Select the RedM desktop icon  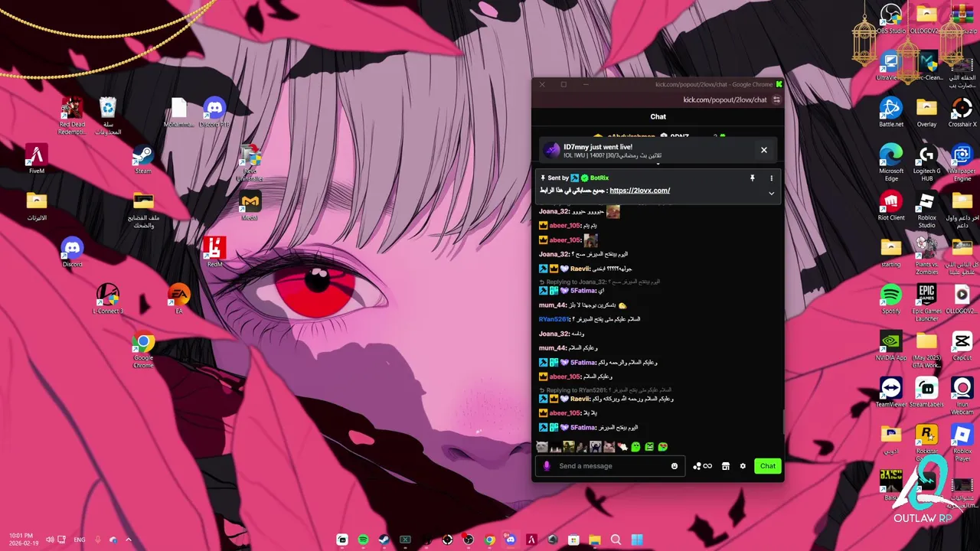pyautogui.click(x=214, y=253)
